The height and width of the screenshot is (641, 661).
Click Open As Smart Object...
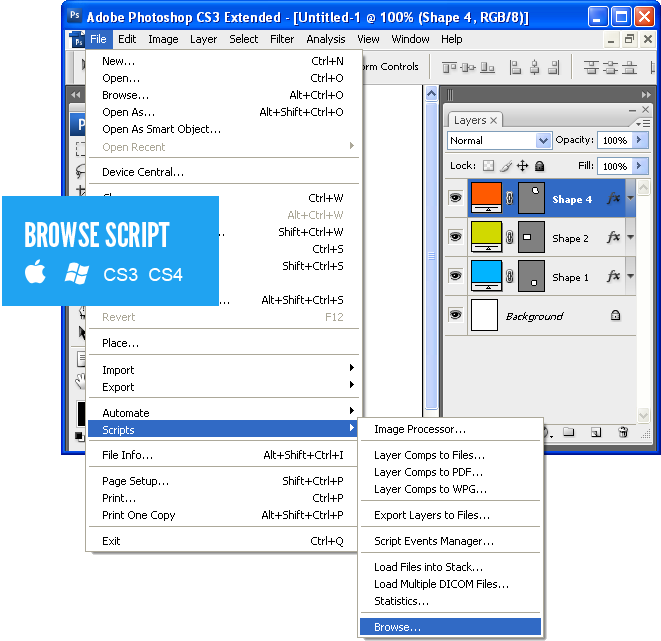click(223, 129)
